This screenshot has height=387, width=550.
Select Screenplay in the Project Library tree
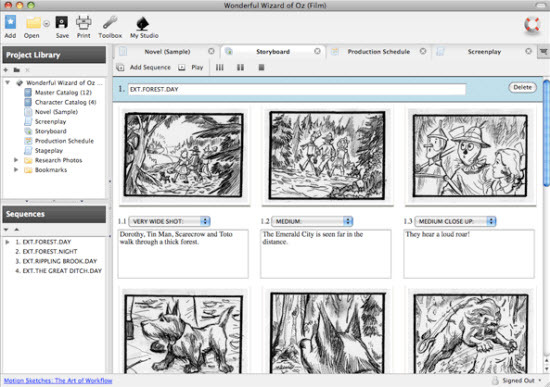coord(50,121)
